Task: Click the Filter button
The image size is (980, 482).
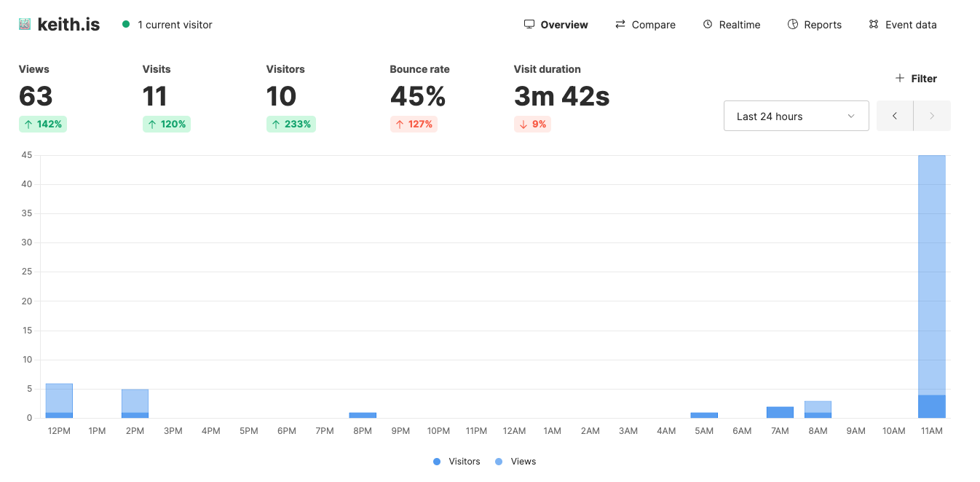Action: click(x=915, y=78)
